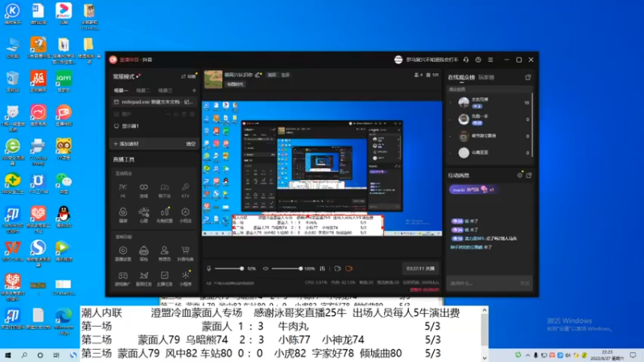The width and height of the screenshot is (644, 362).
Task: Switch to 在线观众榜 tab
Action: pyautogui.click(x=461, y=77)
